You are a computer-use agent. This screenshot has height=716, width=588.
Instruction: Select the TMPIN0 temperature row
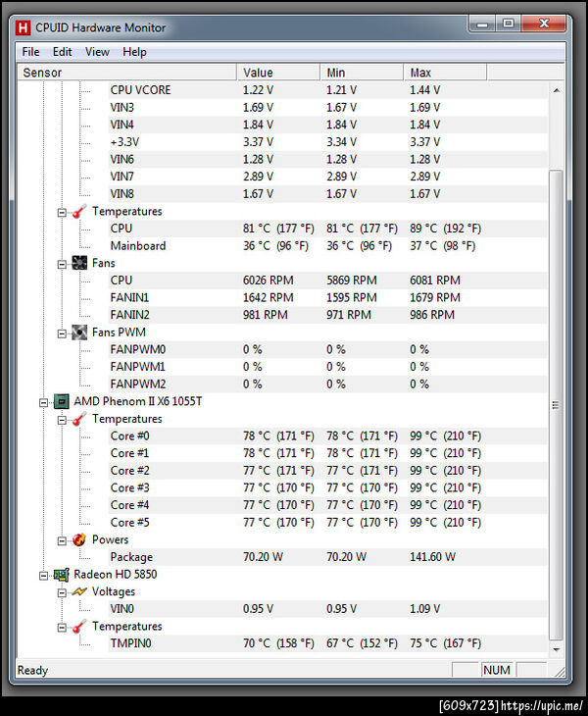(327, 643)
